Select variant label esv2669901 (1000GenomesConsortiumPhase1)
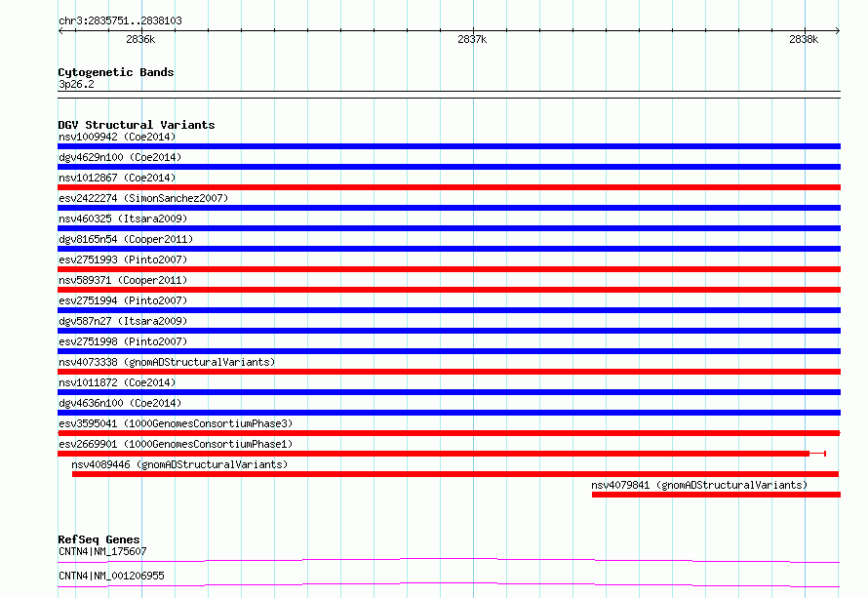Viewport: 868px width, 598px height. [176, 444]
